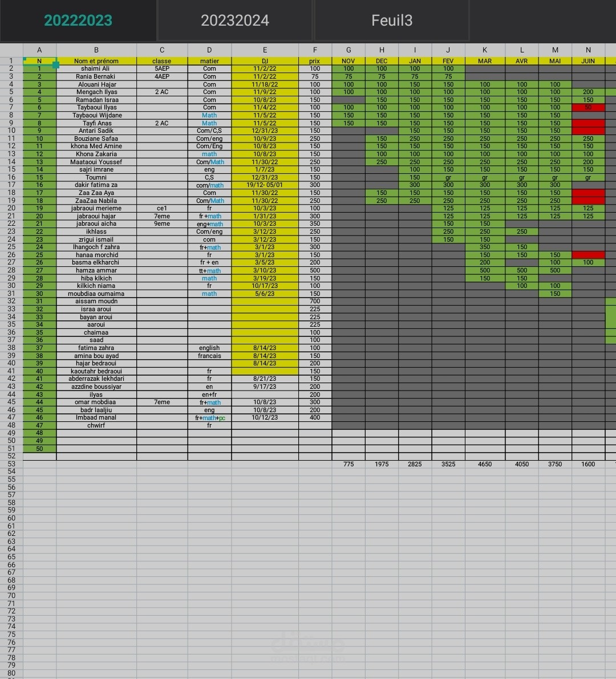This screenshot has width=616, height=679.
Task: Select column B header
Action: pyautogui.click(x=96, y=50)
